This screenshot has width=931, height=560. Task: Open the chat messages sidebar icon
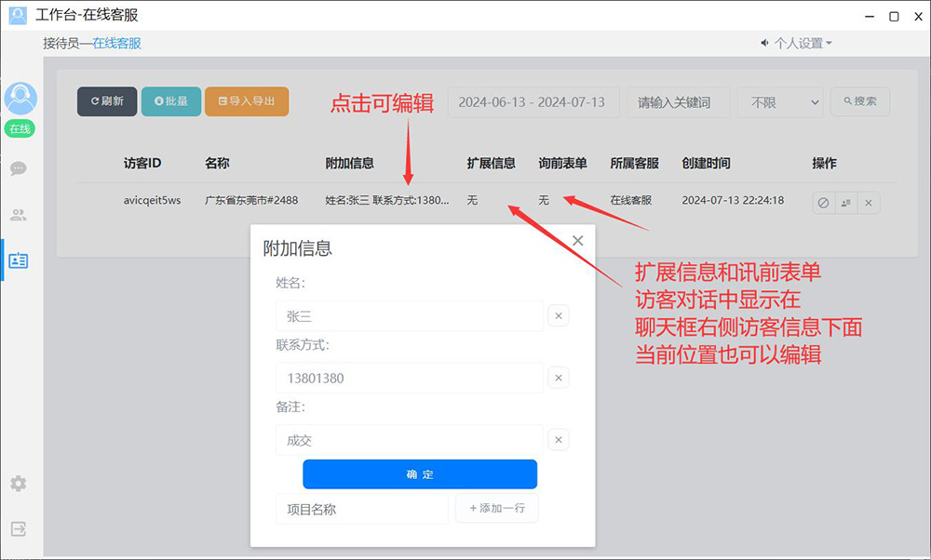19,168
